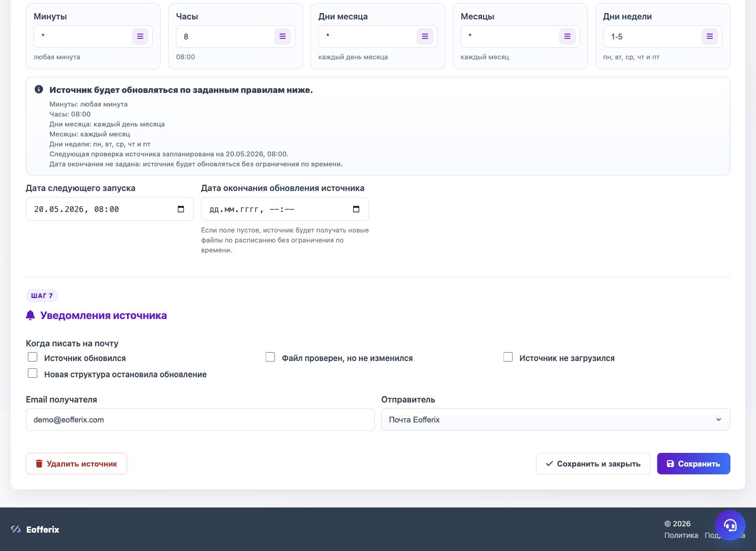This screenshot has height=551, width=756.
Task: Click 'Удалить источник' button
Action: (x=76, y=463)
